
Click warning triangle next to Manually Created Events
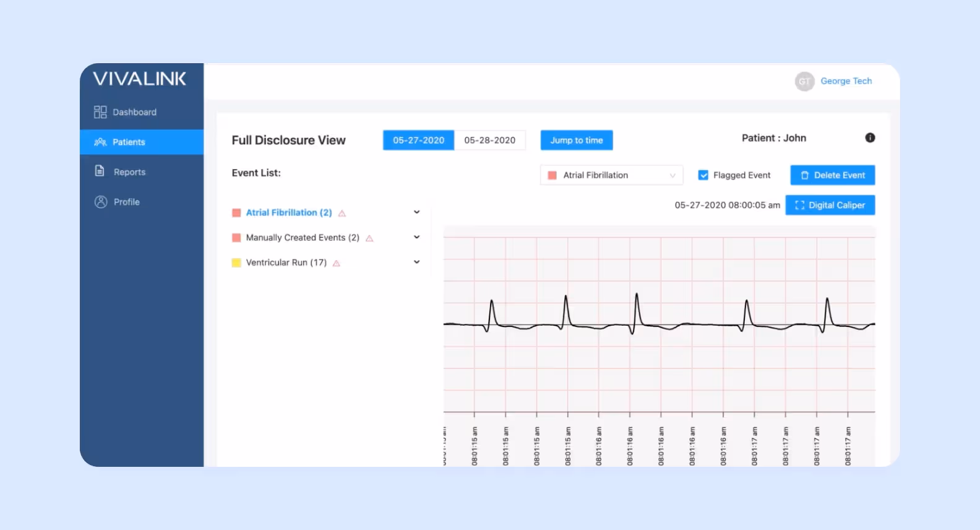[369, 238]
